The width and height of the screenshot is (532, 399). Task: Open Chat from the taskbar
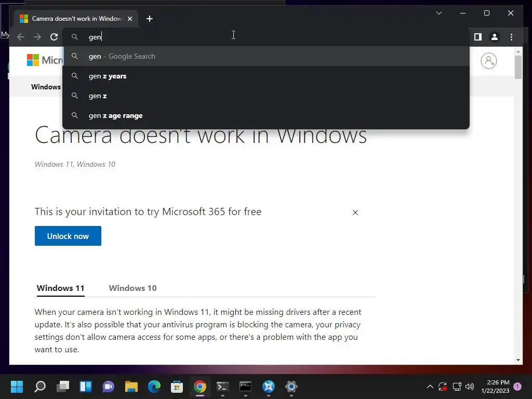pos(108,387)
